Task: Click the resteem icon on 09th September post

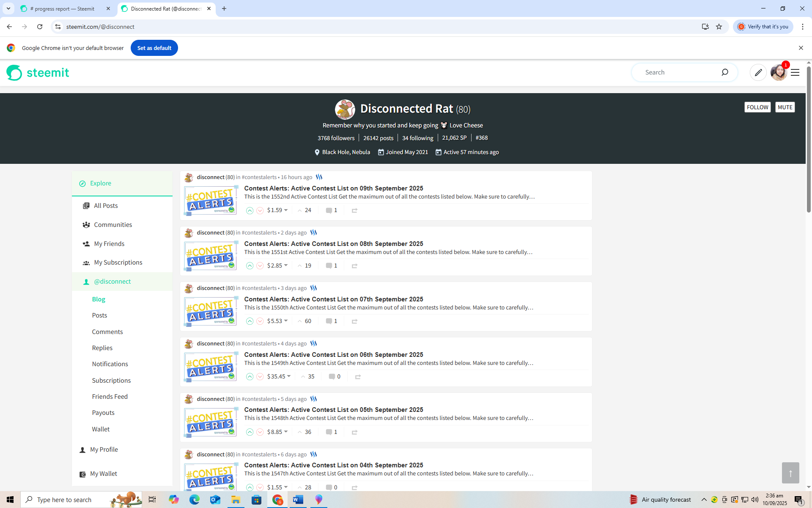Action: pos(354,210)
